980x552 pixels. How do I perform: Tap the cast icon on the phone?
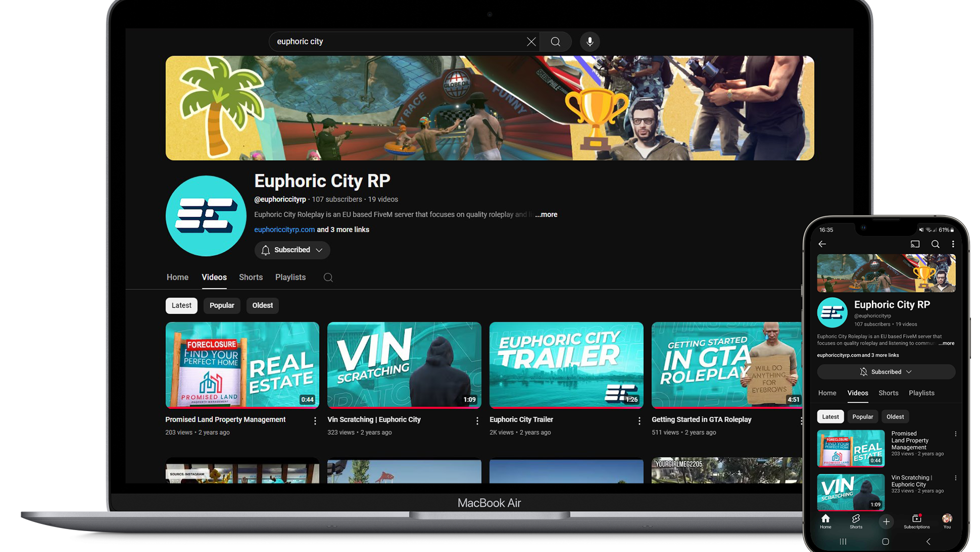pos(915,244)
